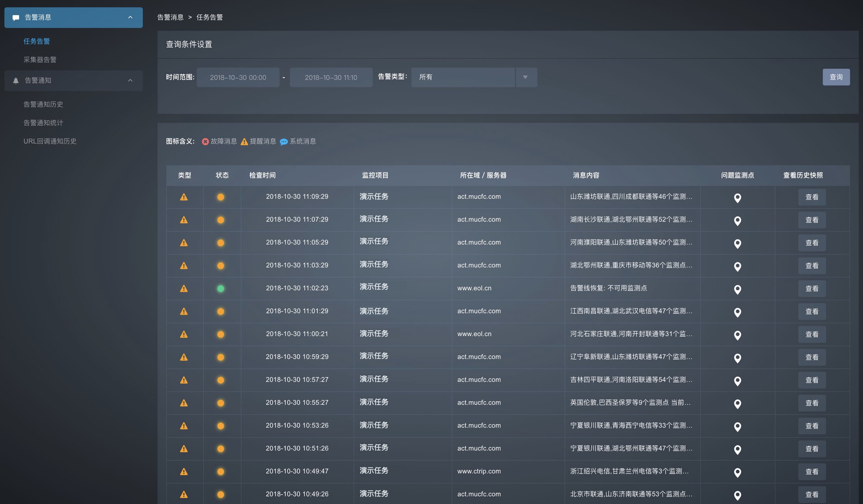Click location pin for 11:00:21 www.eol.cn row
Screen dimensions: 863x504
[x=737, y=335]
